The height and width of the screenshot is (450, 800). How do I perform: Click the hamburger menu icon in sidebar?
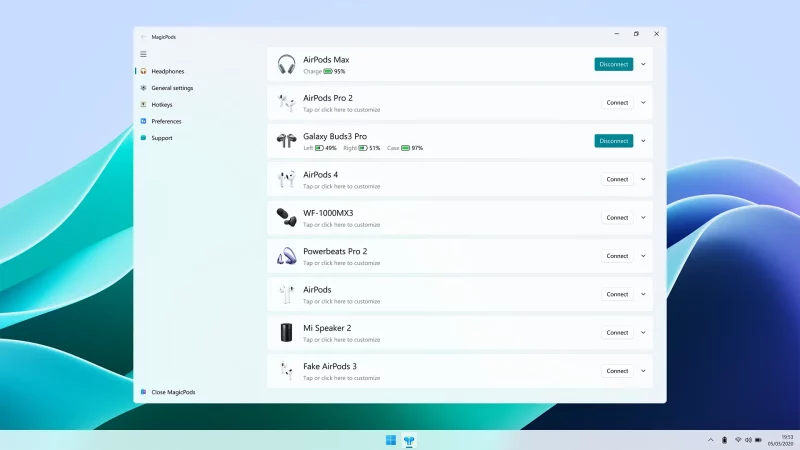(143, 54)
